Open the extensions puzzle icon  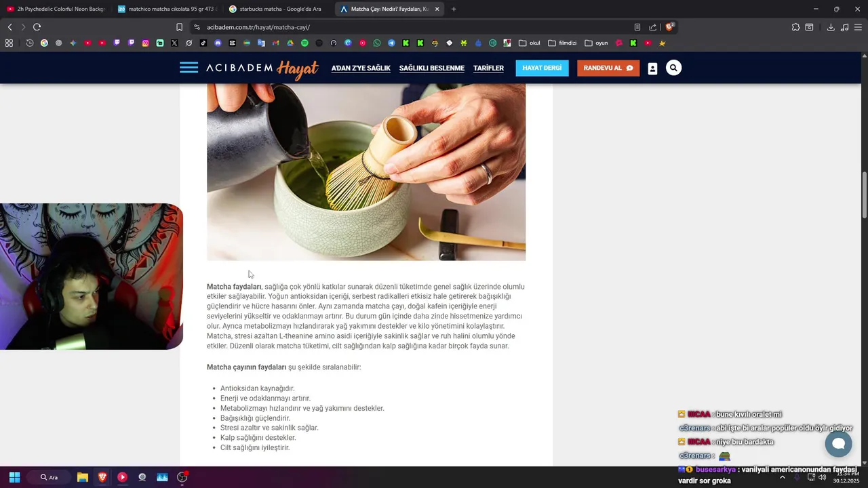coord(795,27)
